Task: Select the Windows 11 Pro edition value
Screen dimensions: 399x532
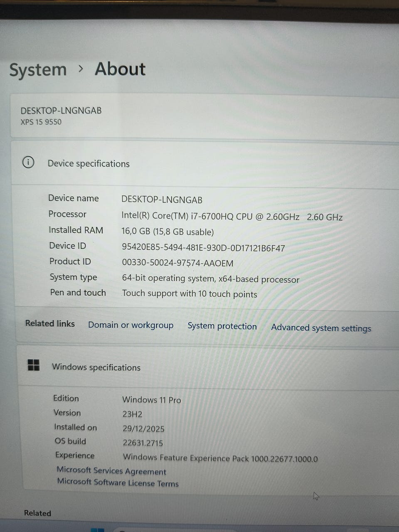Action: (x=152, y=400)
